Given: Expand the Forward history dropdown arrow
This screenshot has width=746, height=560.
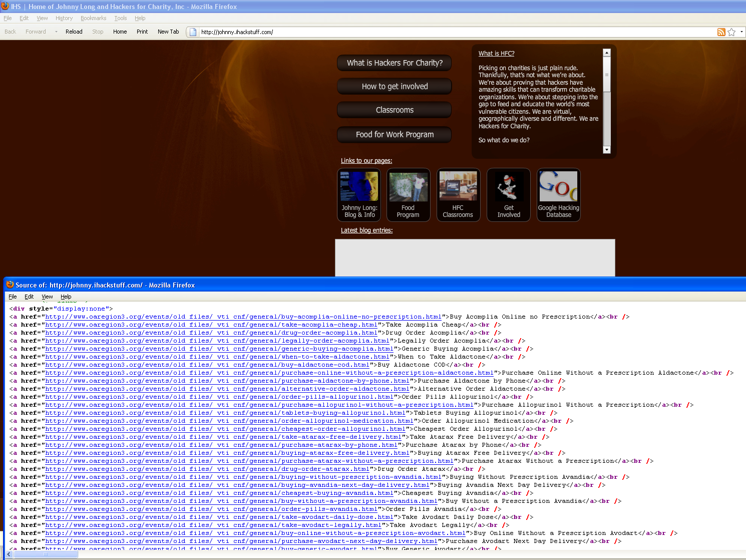Looking at the screenshot, I should pos(56,32).
